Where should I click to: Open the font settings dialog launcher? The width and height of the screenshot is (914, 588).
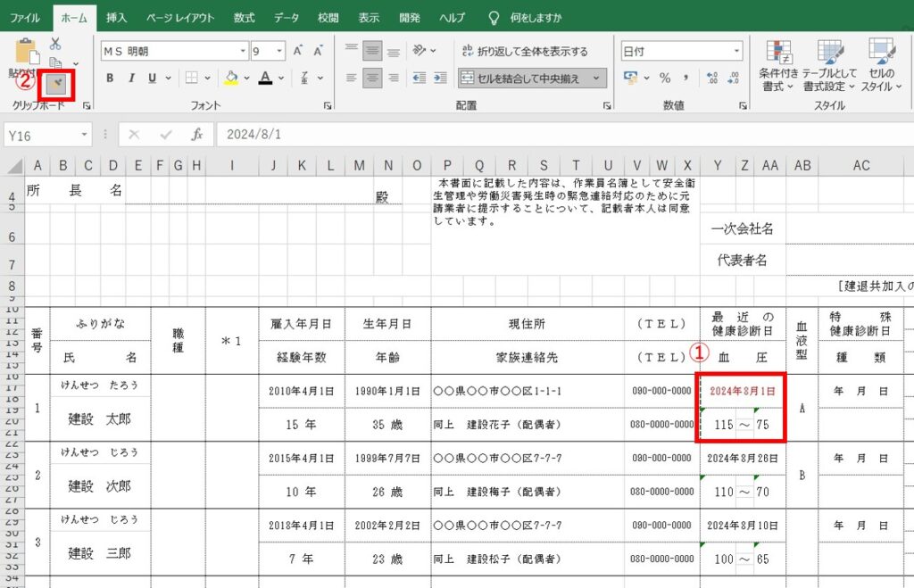[328, 105]
